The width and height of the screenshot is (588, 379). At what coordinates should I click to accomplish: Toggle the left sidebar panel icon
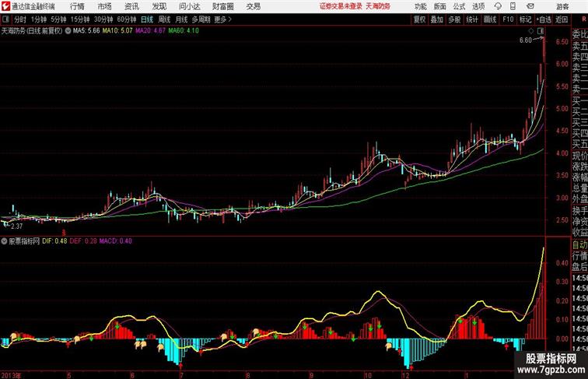click(5, 19)
